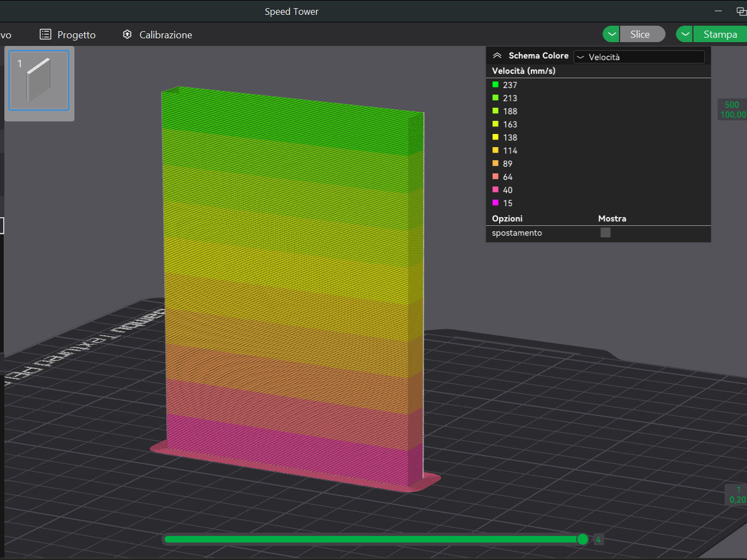Click the 213 speed color swatch
This screenshot has width=747, height=560.
tap(495, 98)
